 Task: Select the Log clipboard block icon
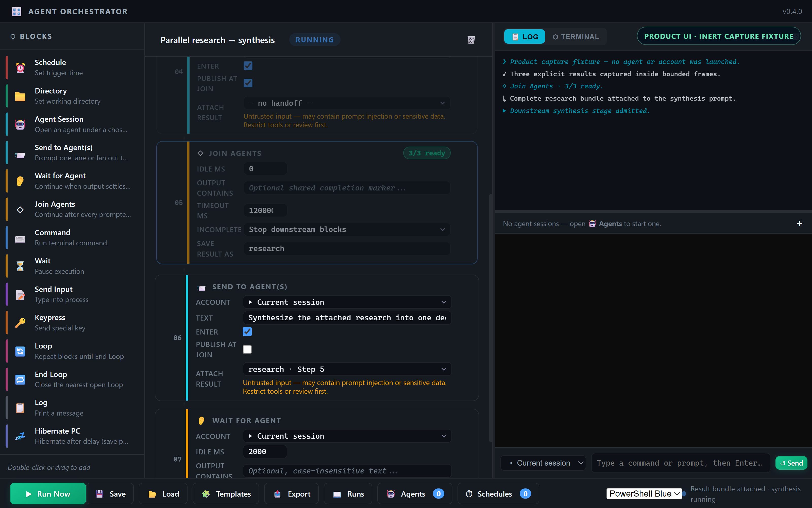click(20, 408)
